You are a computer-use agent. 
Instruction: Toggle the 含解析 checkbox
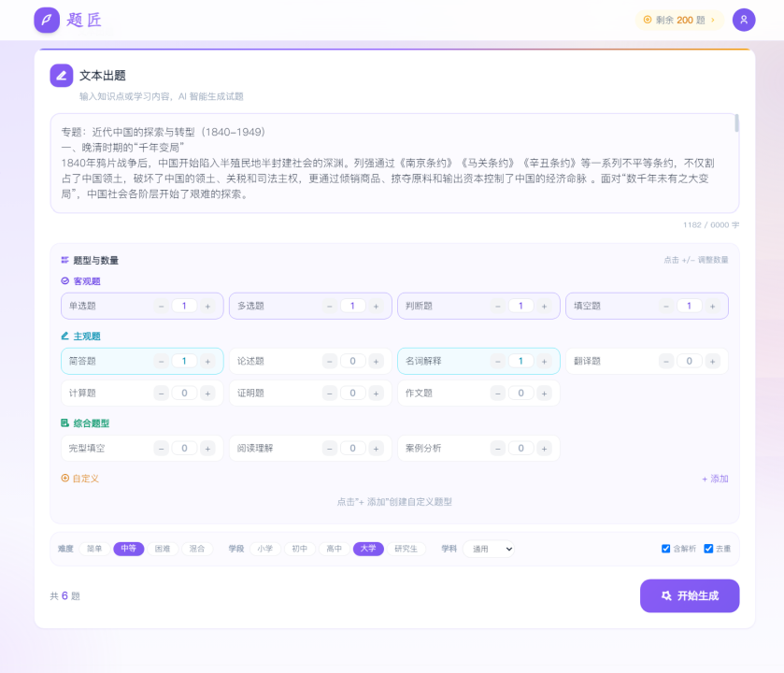pyautogui.click(x=666, y=549)
